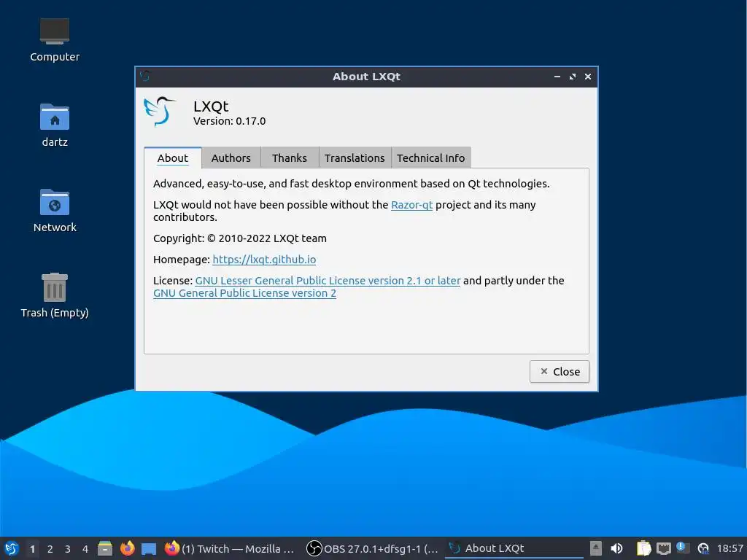Switch to virtual desktop 2

tap(50, 549)
